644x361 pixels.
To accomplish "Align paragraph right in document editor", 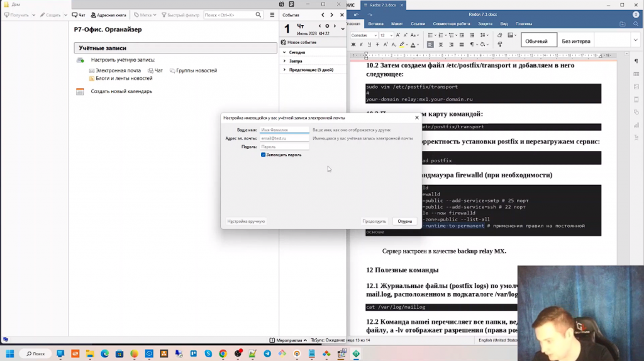I will point(451,45).
